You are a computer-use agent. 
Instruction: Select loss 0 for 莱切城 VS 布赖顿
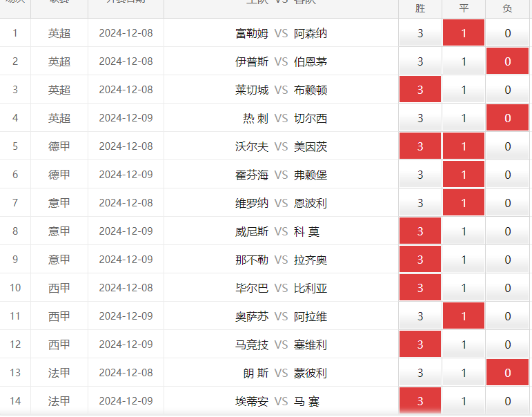tap(507, 89)
